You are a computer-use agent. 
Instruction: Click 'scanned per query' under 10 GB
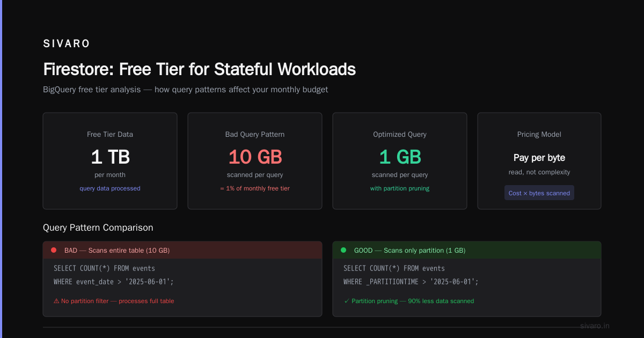[x=255, y=175]
